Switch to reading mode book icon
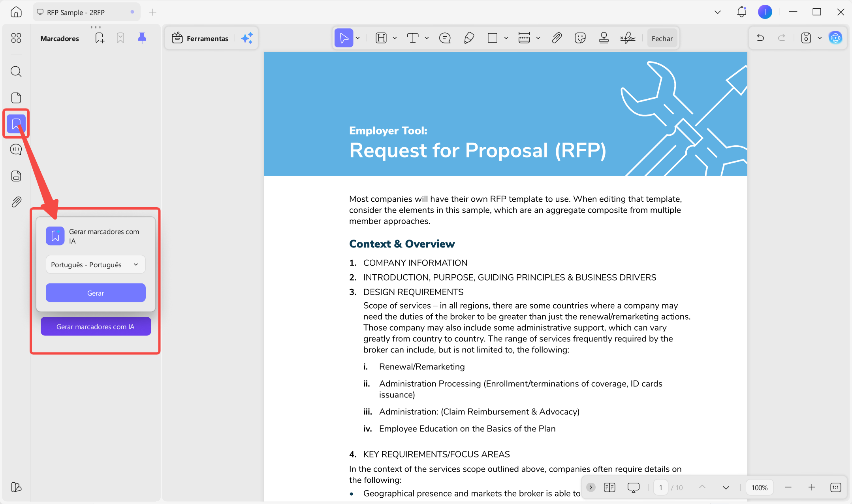 [x=609, y=487]
